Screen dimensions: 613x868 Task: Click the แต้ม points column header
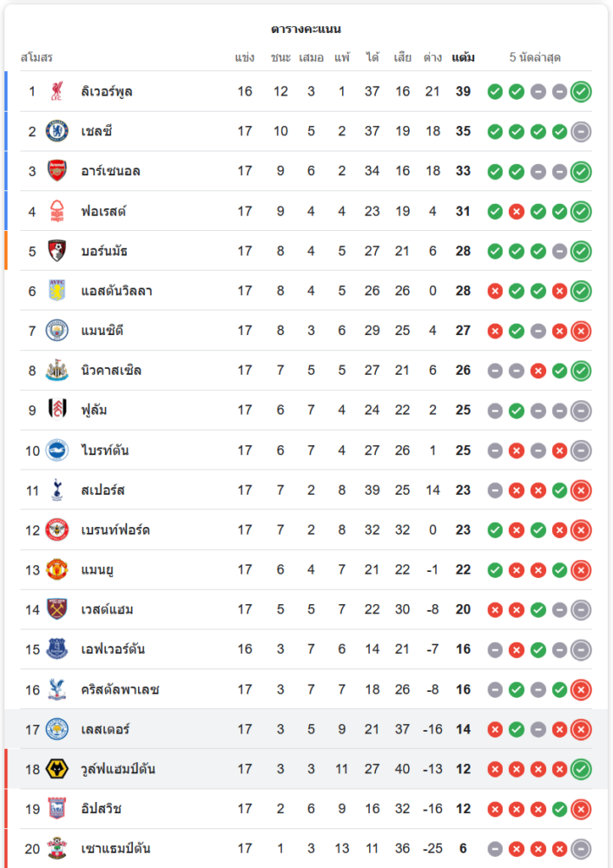point(463,57)
